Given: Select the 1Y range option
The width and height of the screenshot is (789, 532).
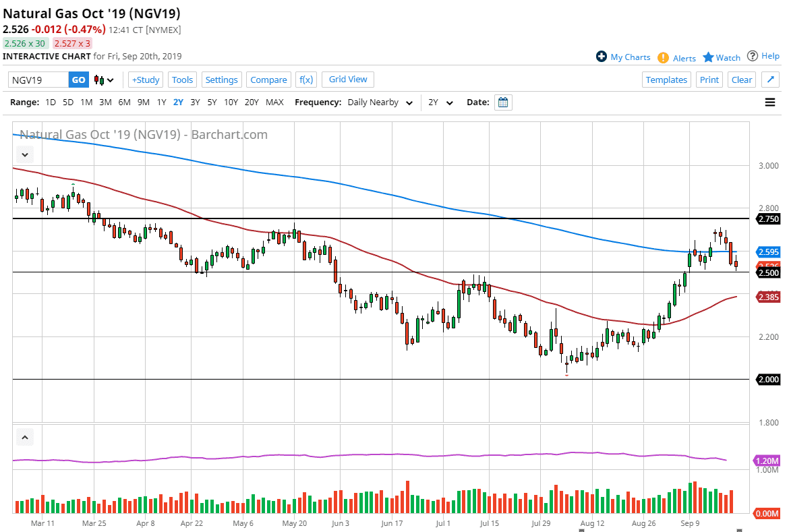Looking at the screenshot, I should [161, 102].
